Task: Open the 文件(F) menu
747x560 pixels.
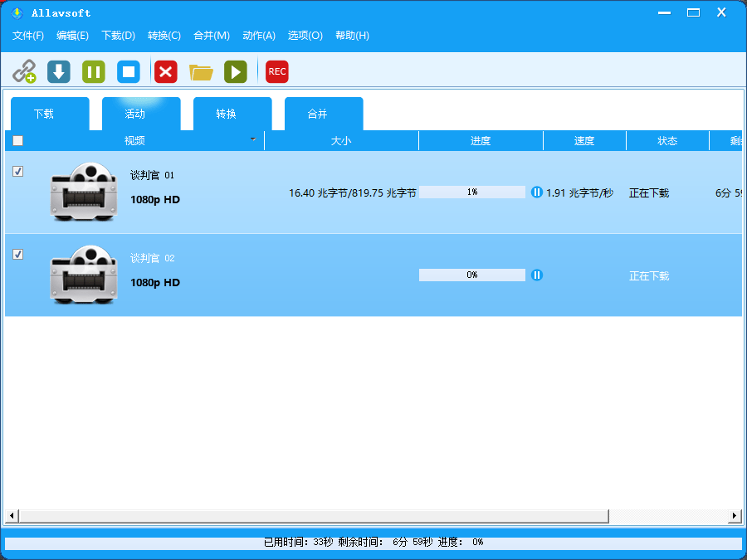Action: [x=27, y=36]
